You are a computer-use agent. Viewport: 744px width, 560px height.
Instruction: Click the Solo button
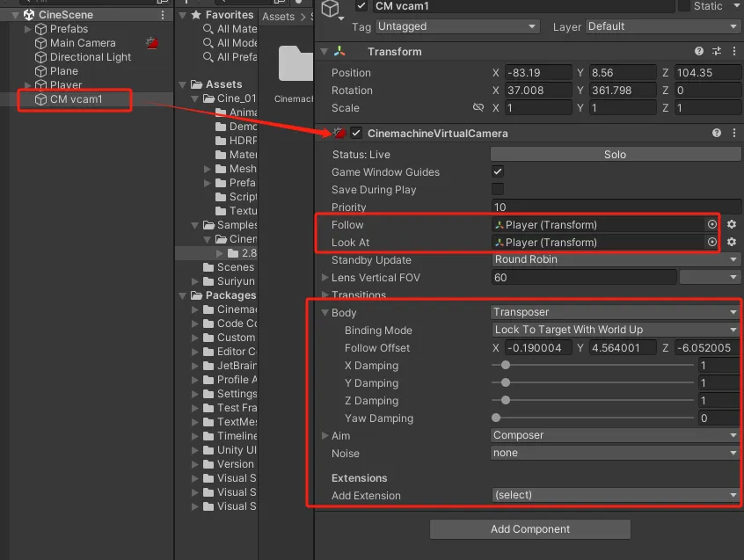tap(616, 154)
